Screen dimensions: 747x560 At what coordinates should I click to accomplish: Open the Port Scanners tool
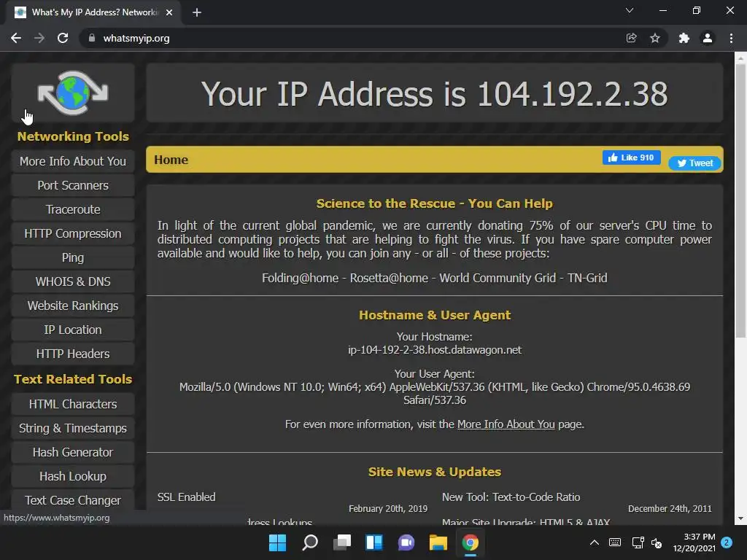pyautogui.click(x=73, y=185)
